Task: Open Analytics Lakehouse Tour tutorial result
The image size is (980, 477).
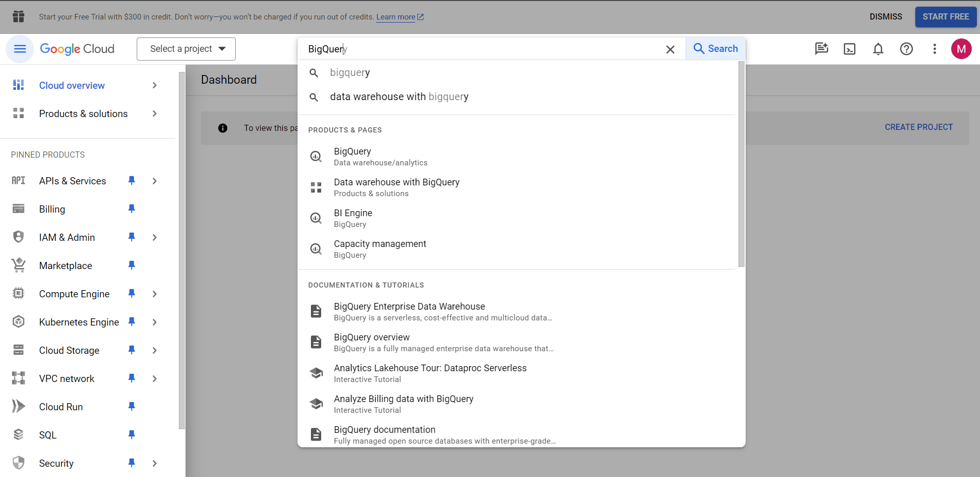Action: coord(517,373)
